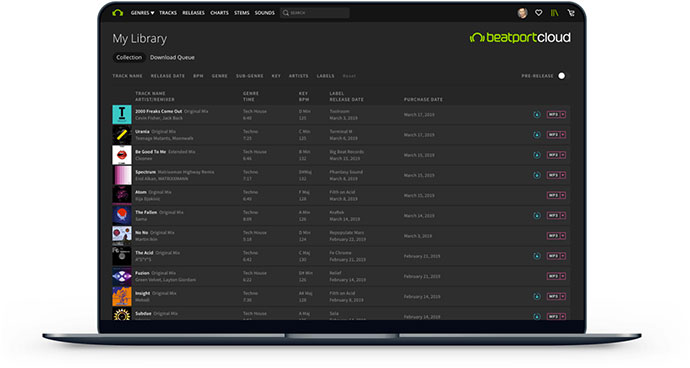Open the Artists filter
Viewport: 690px width, 368px height.
(298, 76)
